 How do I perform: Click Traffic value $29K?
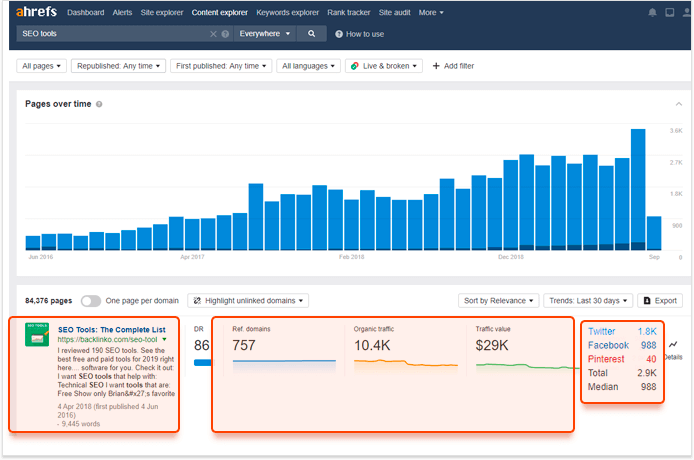pyautogui.click(x=492, y=345)
